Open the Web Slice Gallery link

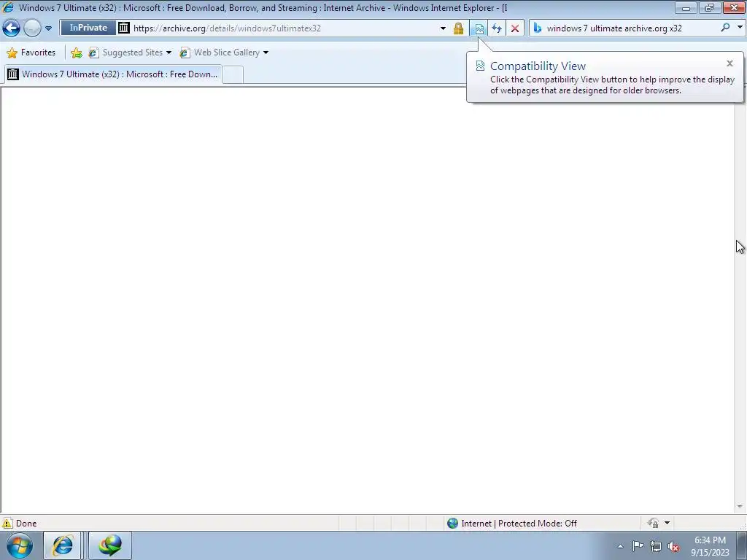(x=221, y=52)
